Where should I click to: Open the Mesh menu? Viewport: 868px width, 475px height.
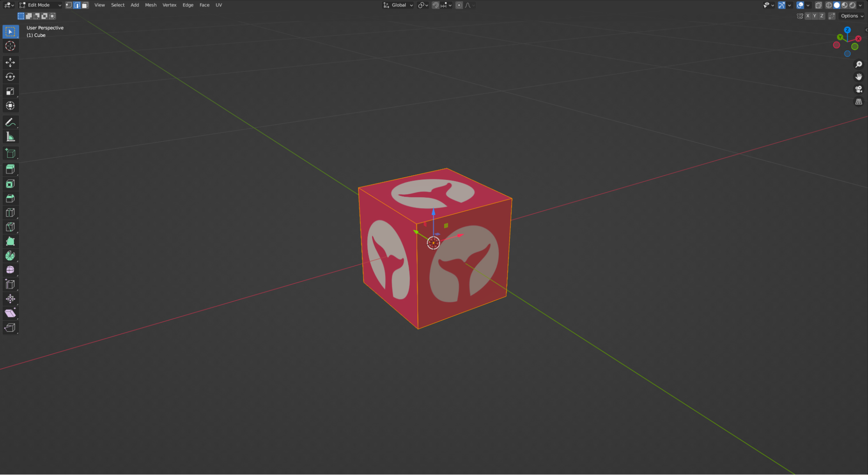pos(151,5)
